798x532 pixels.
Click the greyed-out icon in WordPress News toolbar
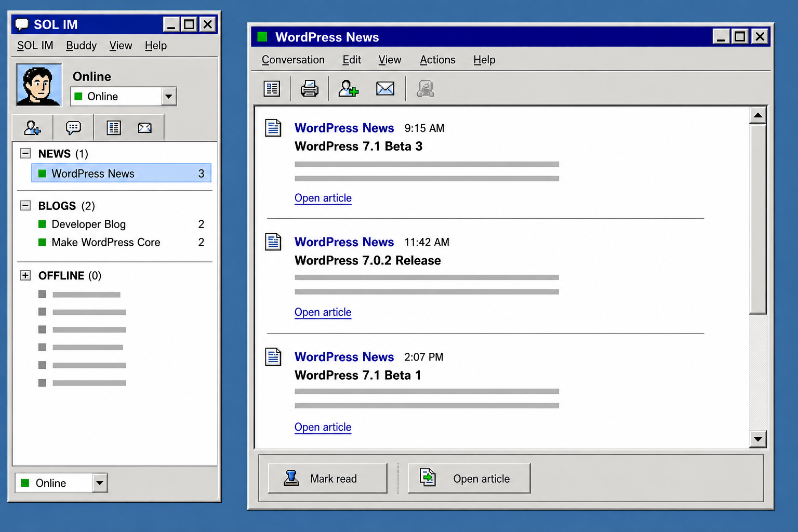(425, 89)
